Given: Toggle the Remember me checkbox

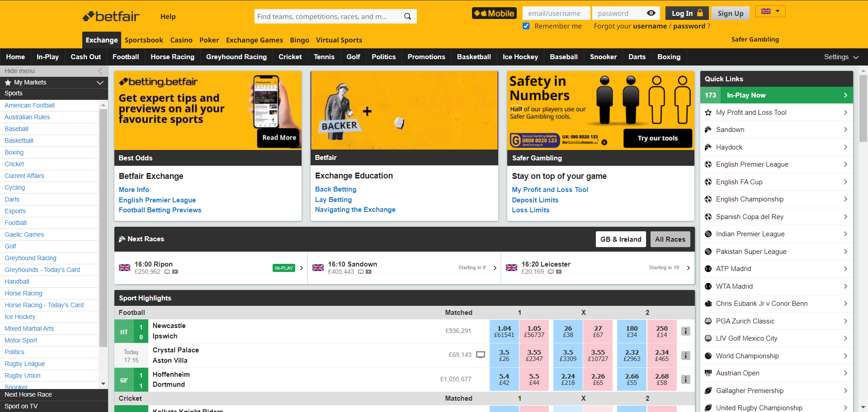Looking at the screenshot, I should point(526,26).
